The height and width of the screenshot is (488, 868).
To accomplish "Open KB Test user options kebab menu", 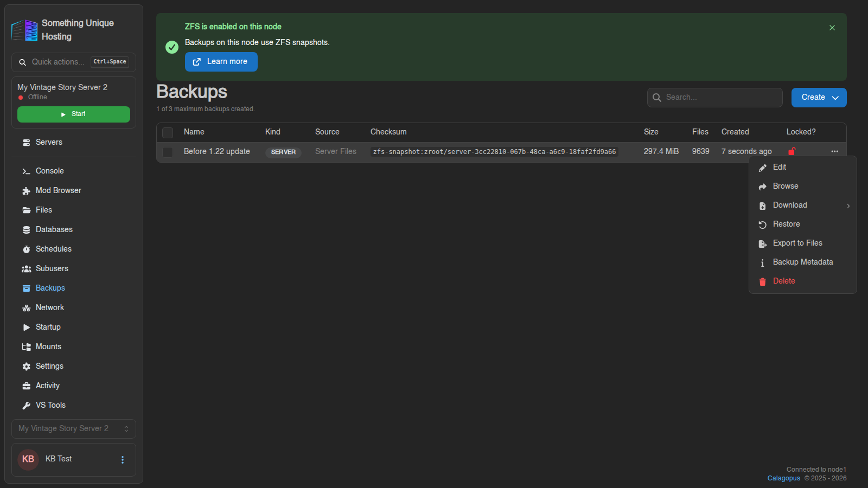I will [123, 460].
